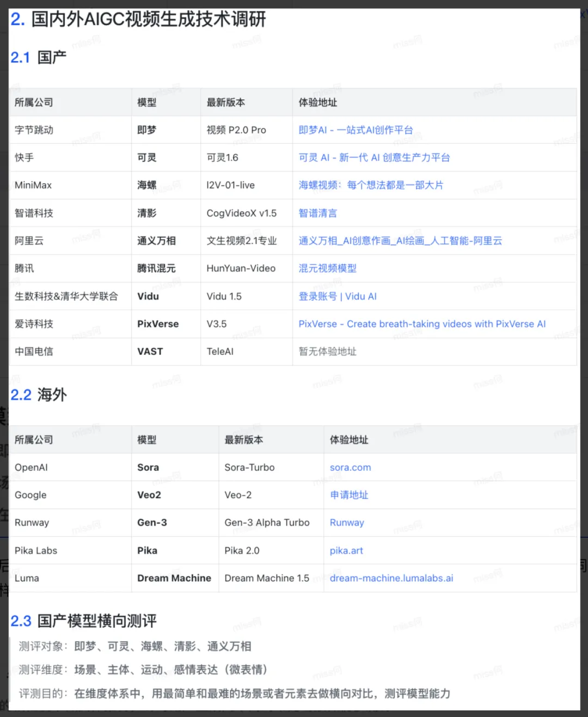Click the VAST model cell
The image size is (588, 717).
click(166, 351)
